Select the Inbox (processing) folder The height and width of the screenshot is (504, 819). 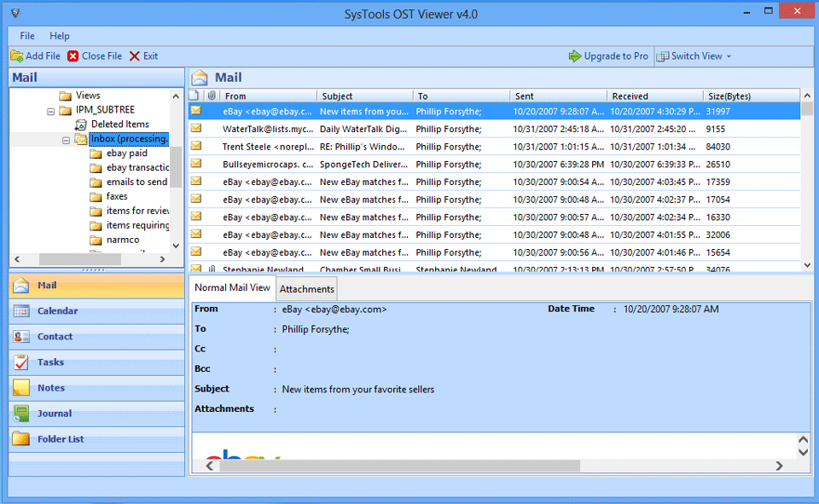[129, 139]
